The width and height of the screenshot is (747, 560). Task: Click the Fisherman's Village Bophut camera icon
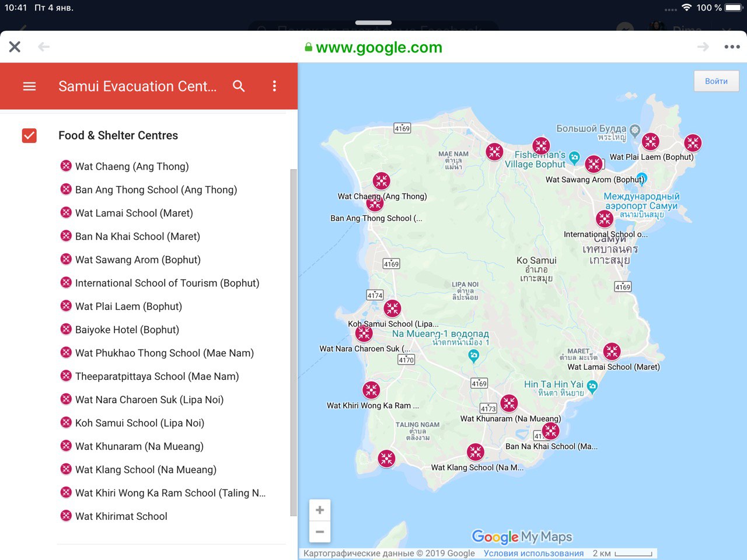[x=574, y=157]
